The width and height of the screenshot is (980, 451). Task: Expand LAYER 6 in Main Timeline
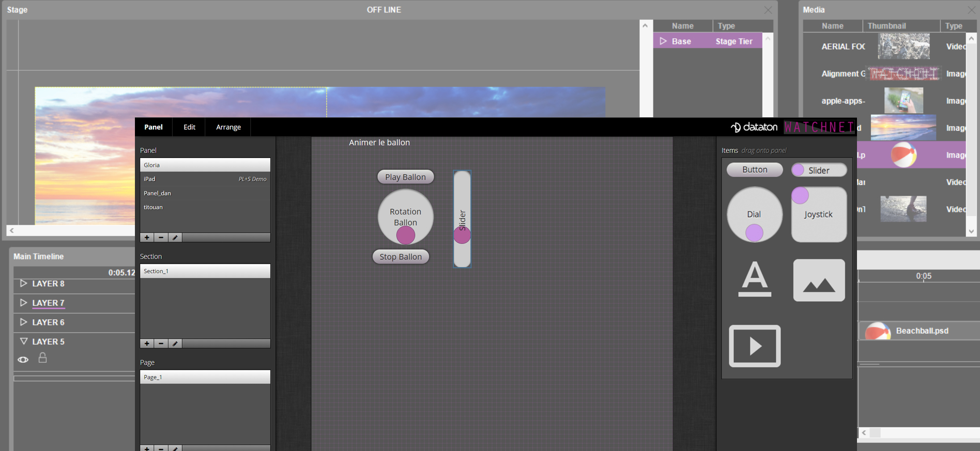pyautogui.click(x=23, y=322)
